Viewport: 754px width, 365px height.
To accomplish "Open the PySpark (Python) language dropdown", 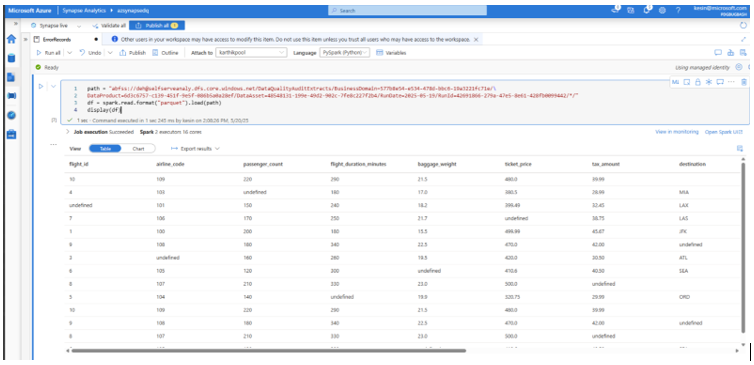I will (345, 53).
